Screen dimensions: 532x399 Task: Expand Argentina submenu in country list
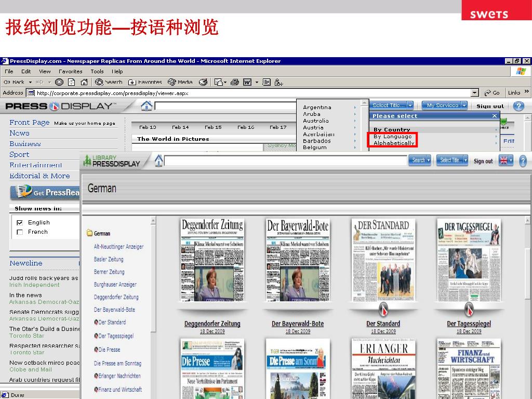point(355,107)
